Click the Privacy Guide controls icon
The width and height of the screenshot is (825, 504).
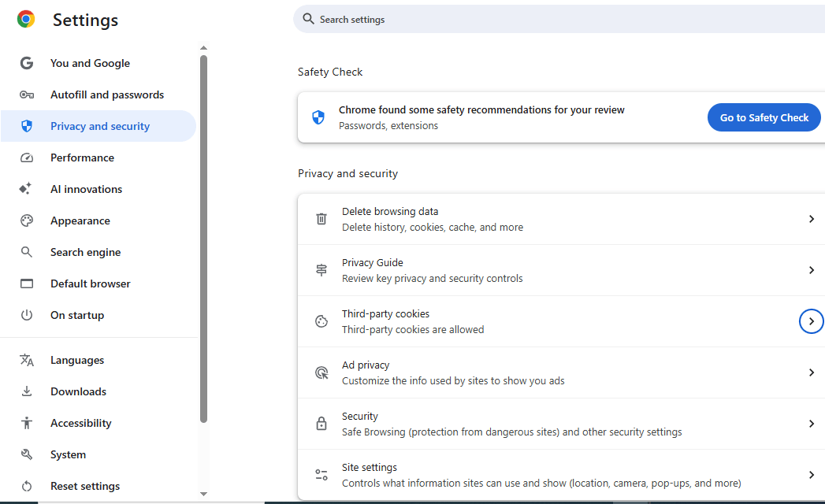pyautogui.click(x=321, y=269)
